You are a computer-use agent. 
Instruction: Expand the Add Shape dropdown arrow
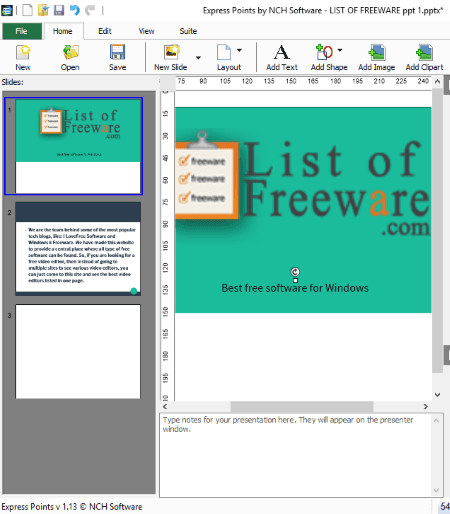340,50
